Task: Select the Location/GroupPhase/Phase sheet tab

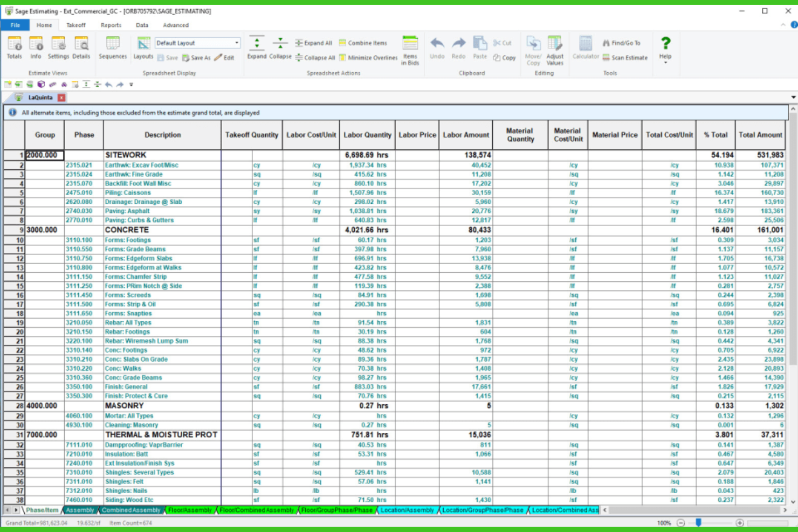Action: coord(483,510)
